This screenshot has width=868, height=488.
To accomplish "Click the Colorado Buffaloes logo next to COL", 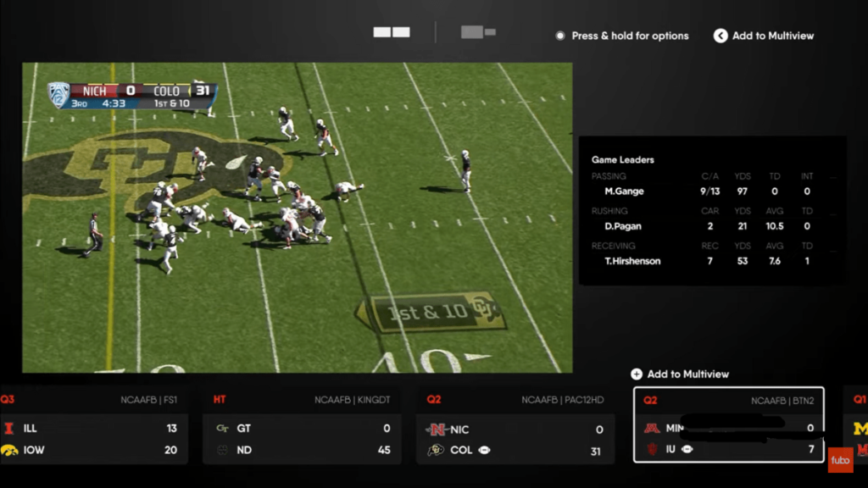I will [x=437, y=450].
